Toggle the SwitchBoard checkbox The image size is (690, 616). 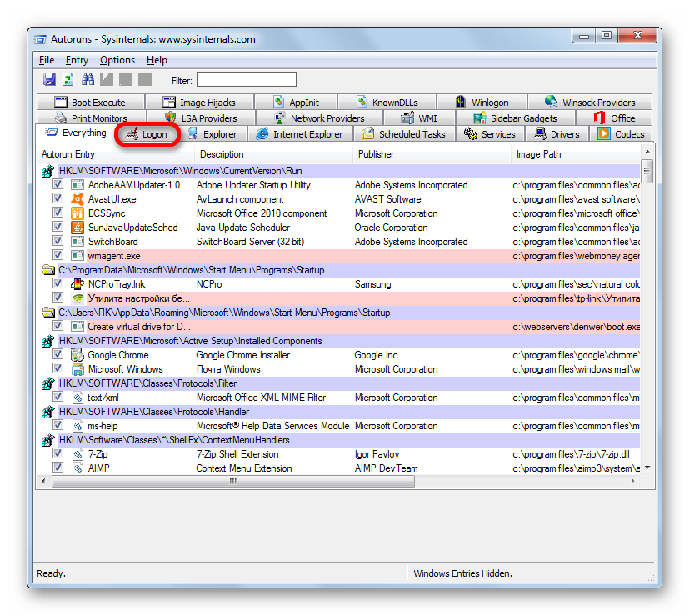click(x=57, y=240)
